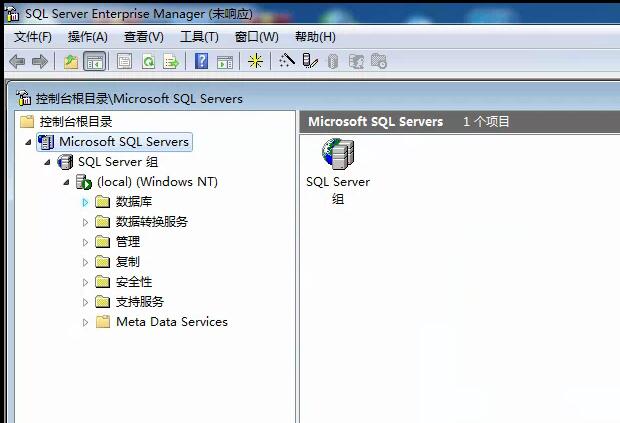This screenshot has height=423, width=620.
Task: Select Microsoft SQL Servers tree node
Action: (124, 142)
